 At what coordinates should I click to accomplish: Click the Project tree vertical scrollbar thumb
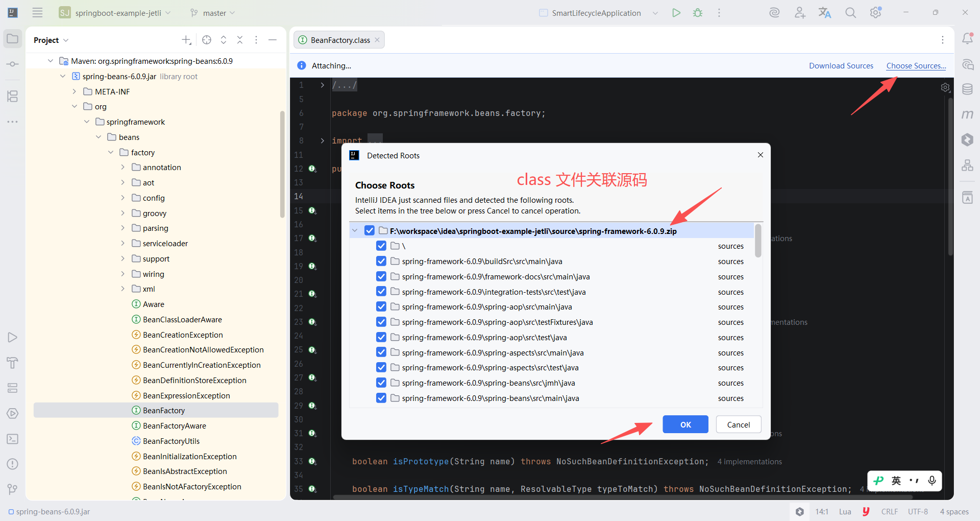coord(282,164)
